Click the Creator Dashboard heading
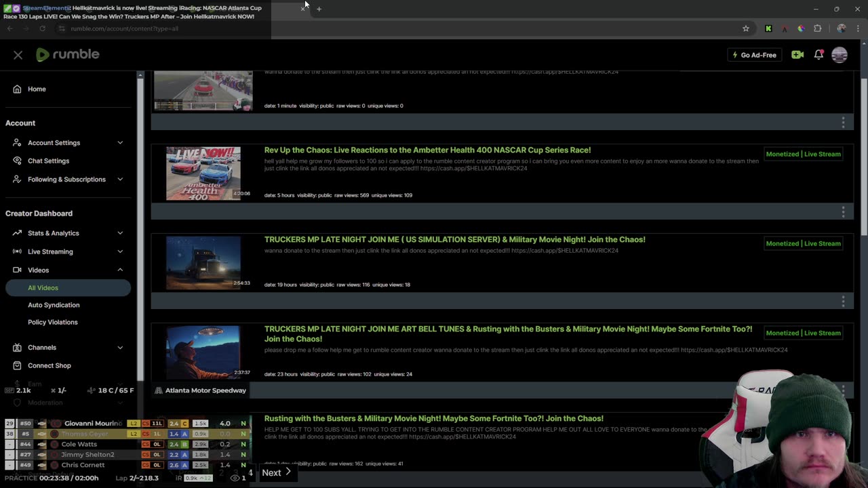 [x=39, y=213]
